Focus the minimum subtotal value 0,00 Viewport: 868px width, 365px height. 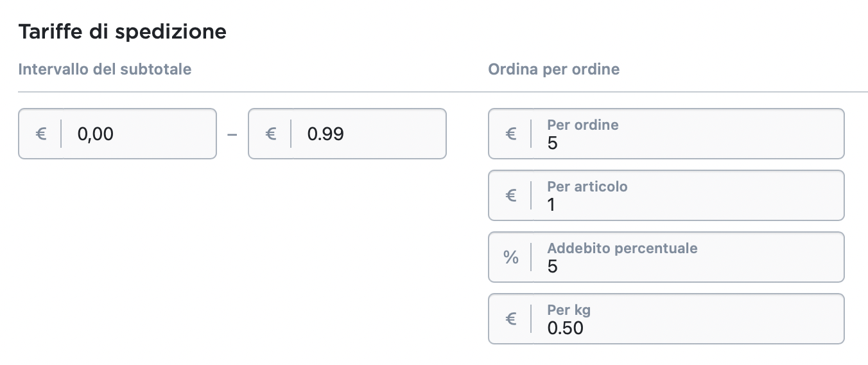[96, 134]
